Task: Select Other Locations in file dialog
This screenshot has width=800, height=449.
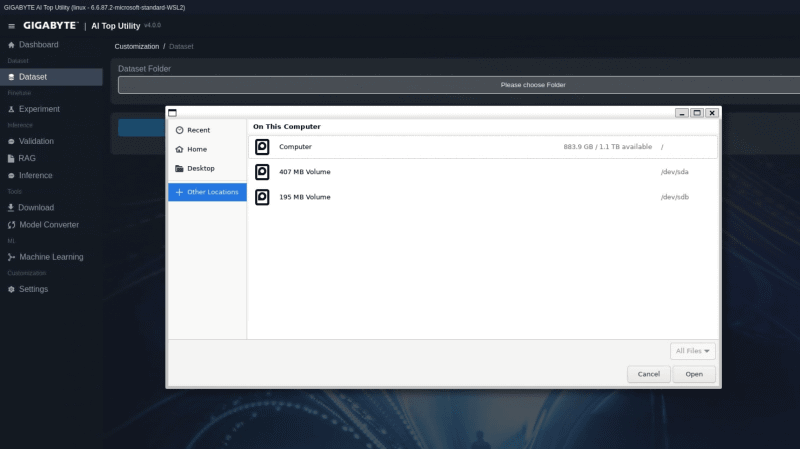Action: click(207, 192)
